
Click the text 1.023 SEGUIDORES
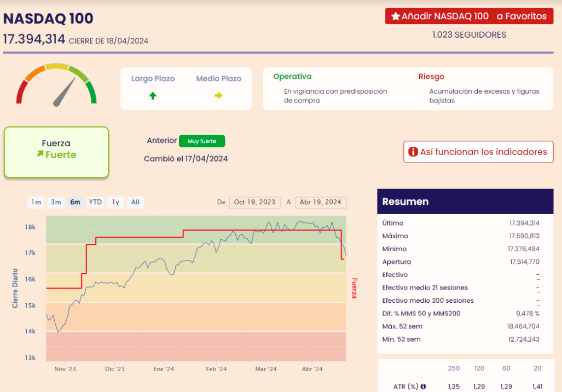(x=469, y=35)
